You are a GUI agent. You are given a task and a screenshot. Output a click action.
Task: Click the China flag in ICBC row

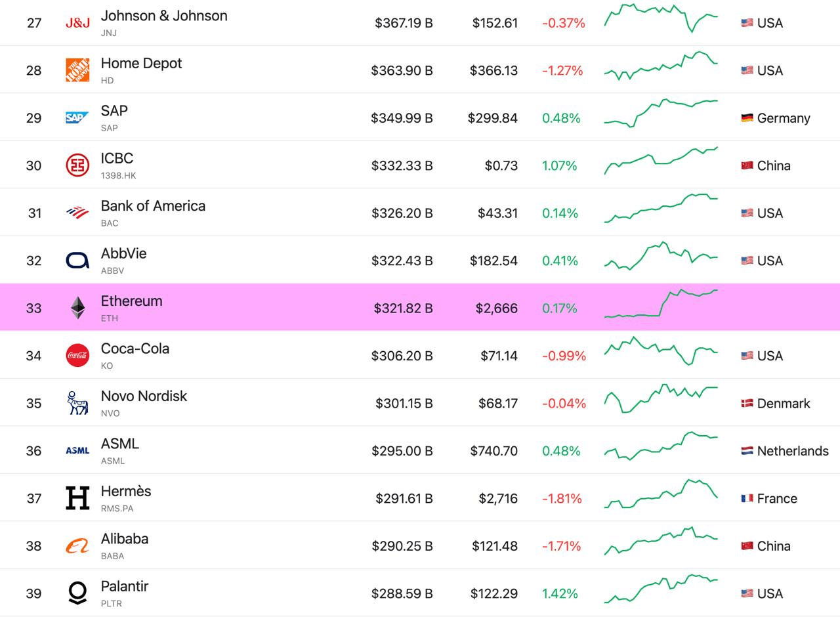(747, 165)
